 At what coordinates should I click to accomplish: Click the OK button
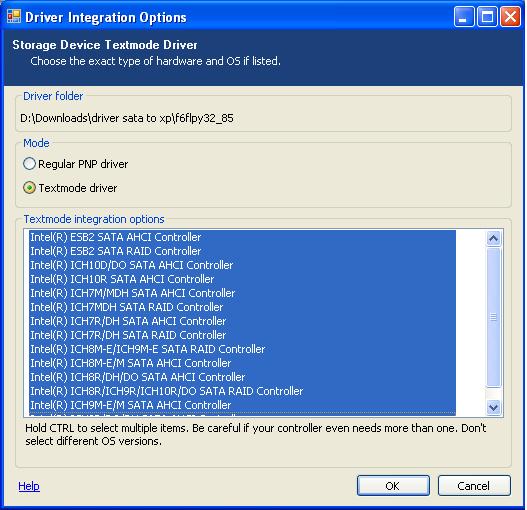[x=393, y=485]
